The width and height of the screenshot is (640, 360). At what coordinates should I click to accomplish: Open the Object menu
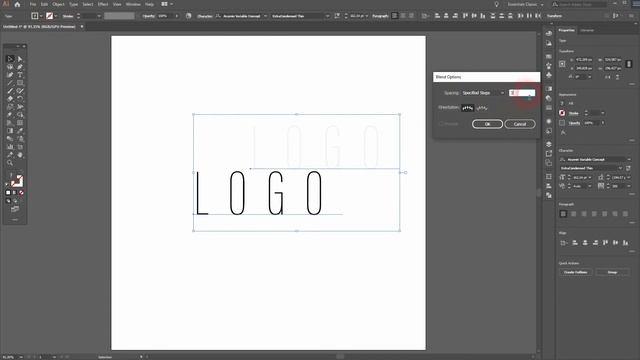click(x=58, y=4)
